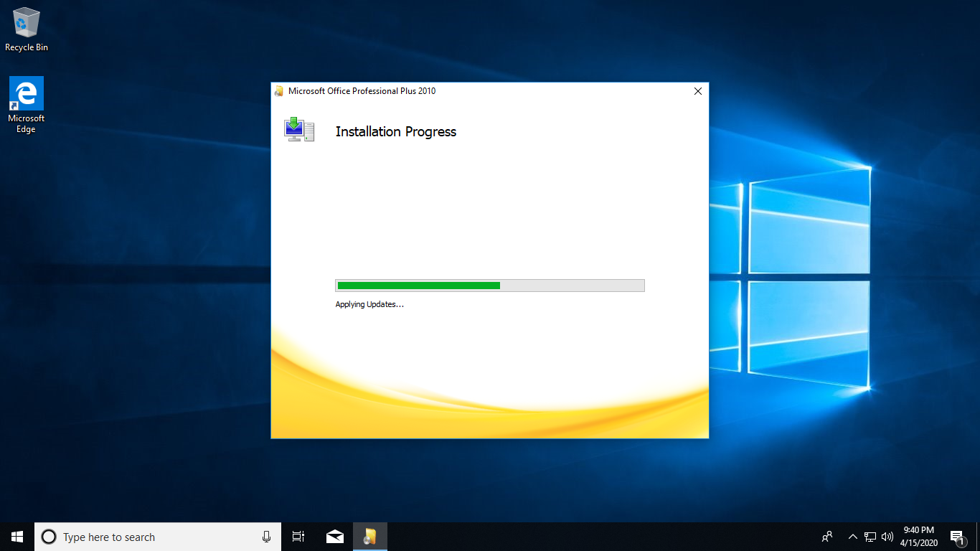Click the Show desktop sliver at taskbar end
The height and width of the screenshot is (551, 980).
coord(978,537)
